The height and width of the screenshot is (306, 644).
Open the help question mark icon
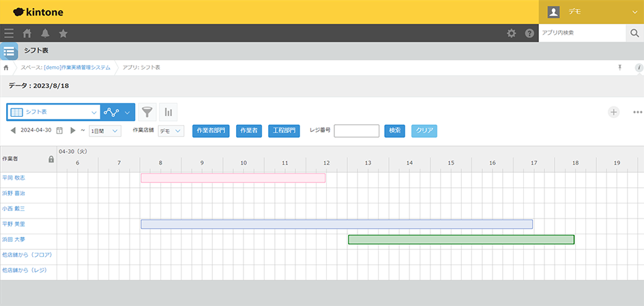click(x=529, y=33)
